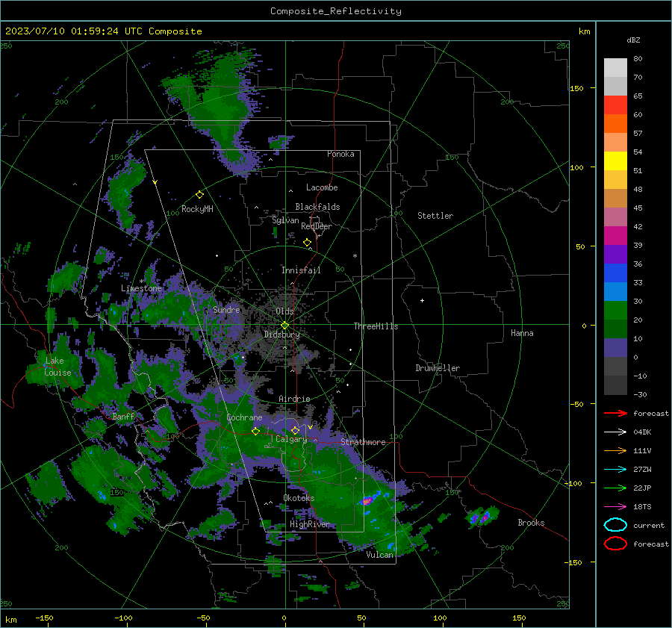Click the yellow swatch between 54 and 51
Image resolution: width=672 pixels, height=628 pixels.
pyautogui.click(x=615, y=161)
